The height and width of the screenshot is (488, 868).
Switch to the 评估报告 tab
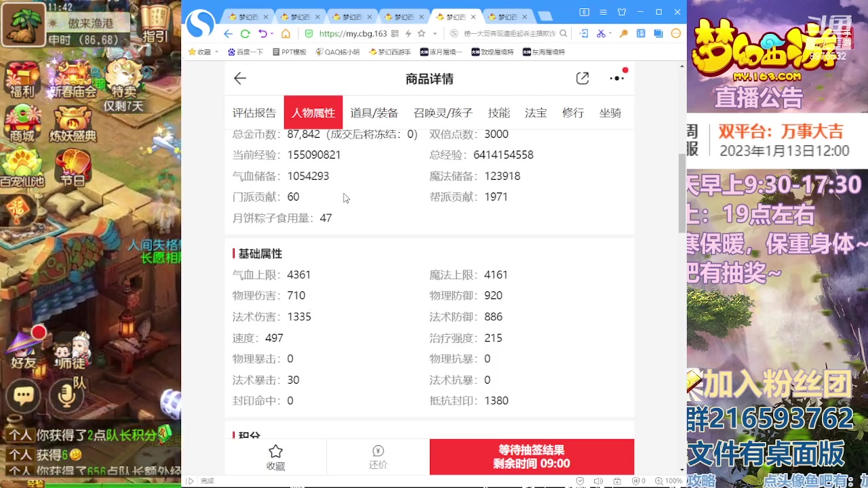click(254, 113)
